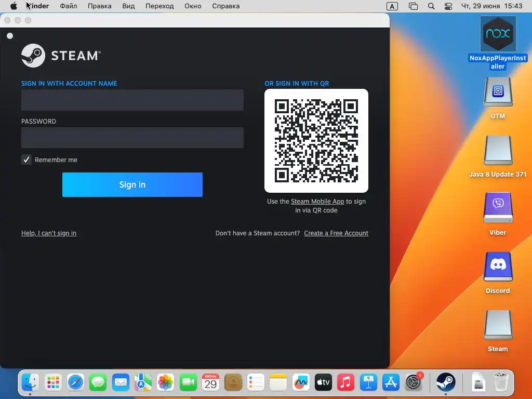Open Calendar showing 29 in Dock

pos(210,382)
